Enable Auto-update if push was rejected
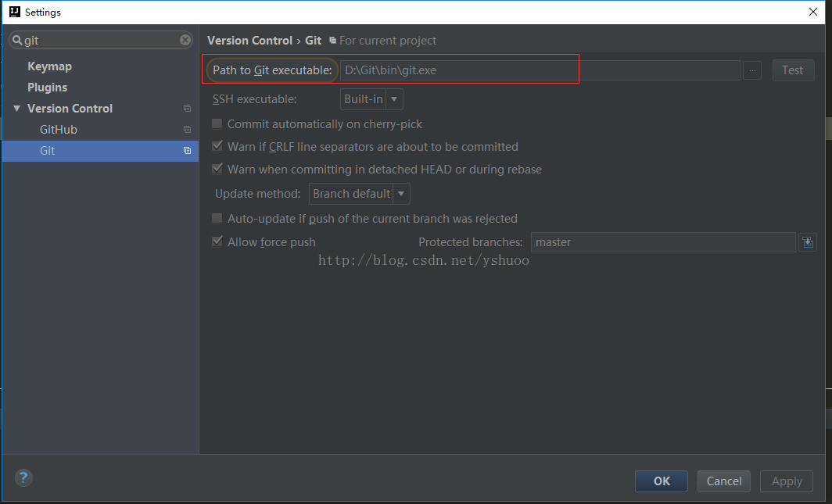The height and width of the screenshot is (504, 832). point(217,218)
